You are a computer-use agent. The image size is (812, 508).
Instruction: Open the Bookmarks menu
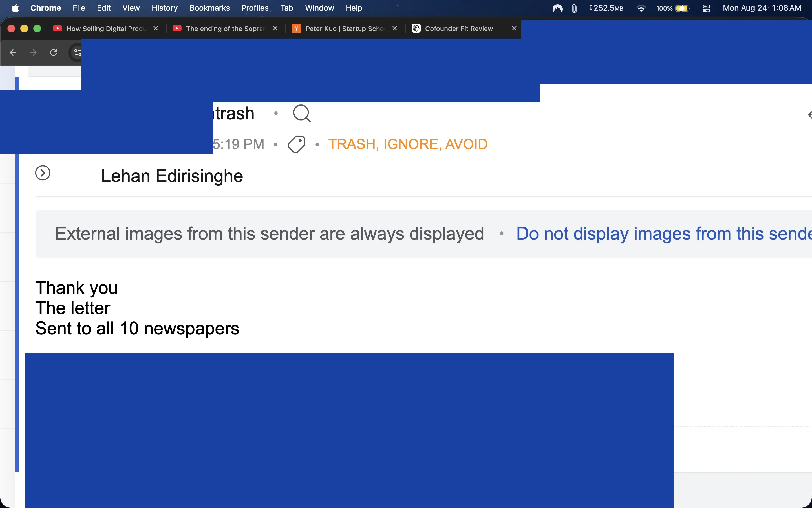[x=209, y=8]
